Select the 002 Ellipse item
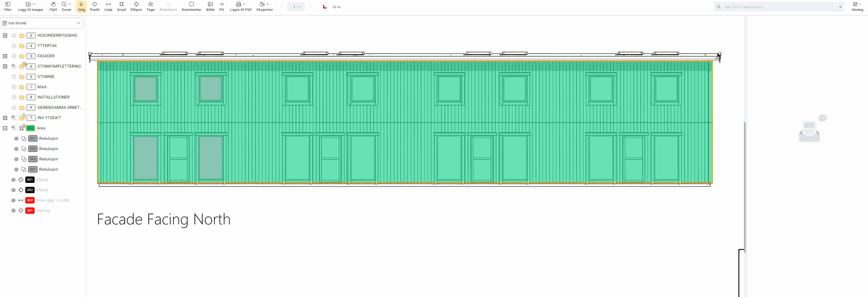This screenshot has height=297, width=868. click(43, 190)
